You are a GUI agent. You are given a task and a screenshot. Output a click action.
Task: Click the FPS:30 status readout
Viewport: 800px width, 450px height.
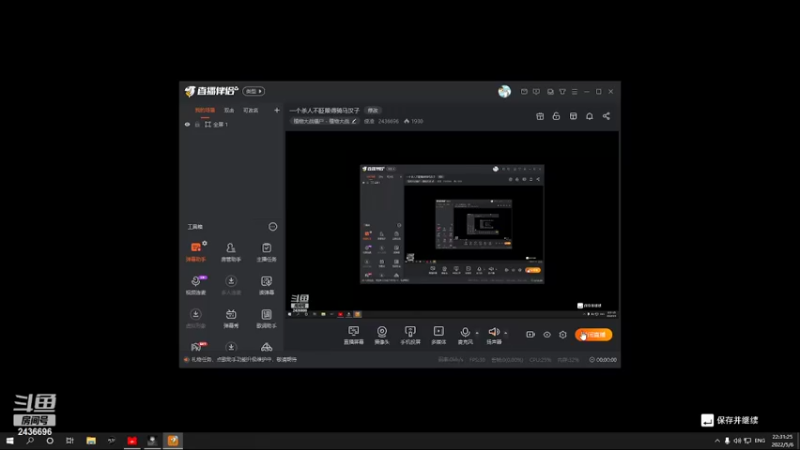click(477, 360)
